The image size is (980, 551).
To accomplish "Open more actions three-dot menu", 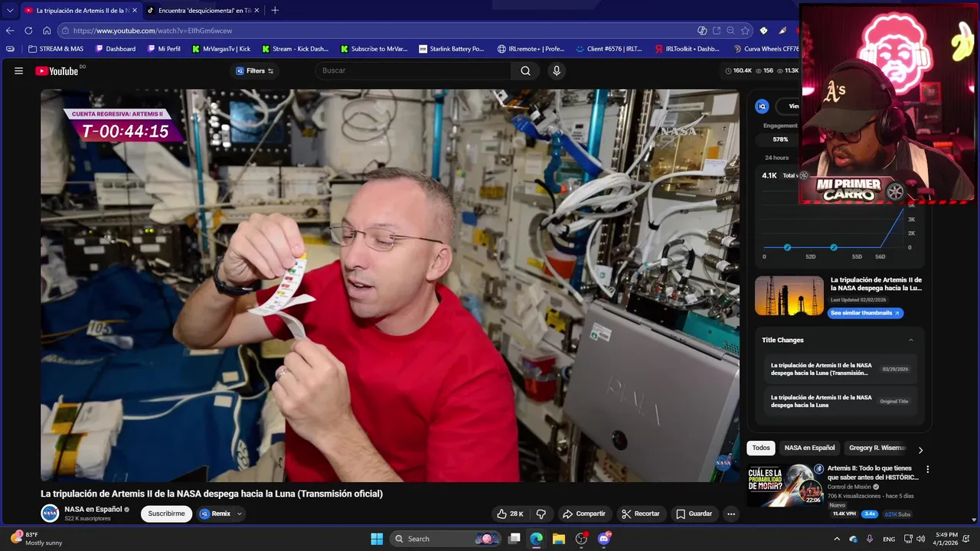I will click(x=731, y=514).
